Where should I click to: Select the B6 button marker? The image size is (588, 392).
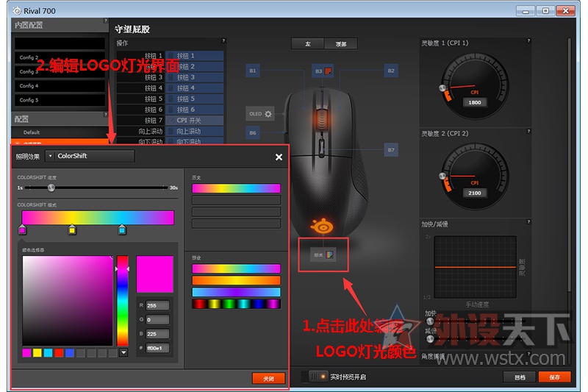point(253,133)
